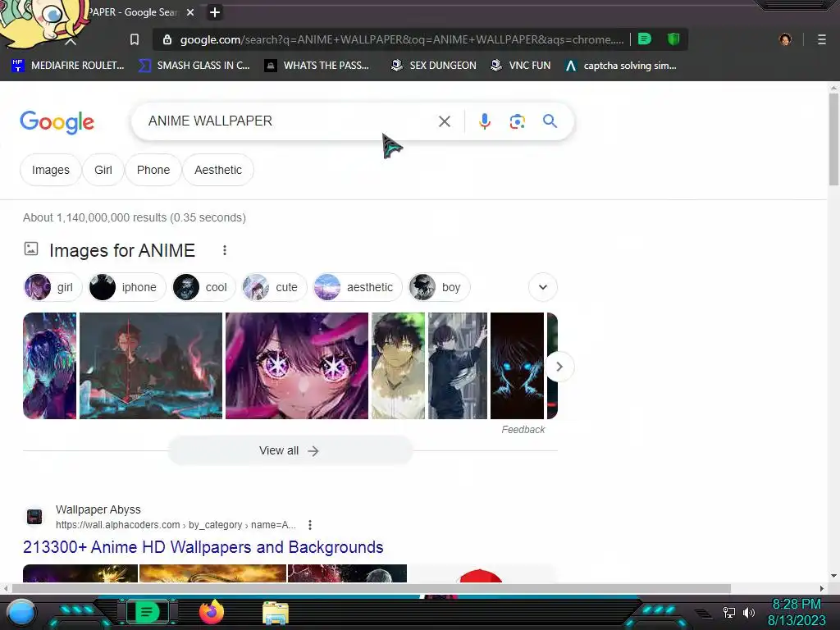Viewport: 840px width, 630px height.
Task: Pick the aesthetic image suggestion chip
Action: tap(357, 287)
